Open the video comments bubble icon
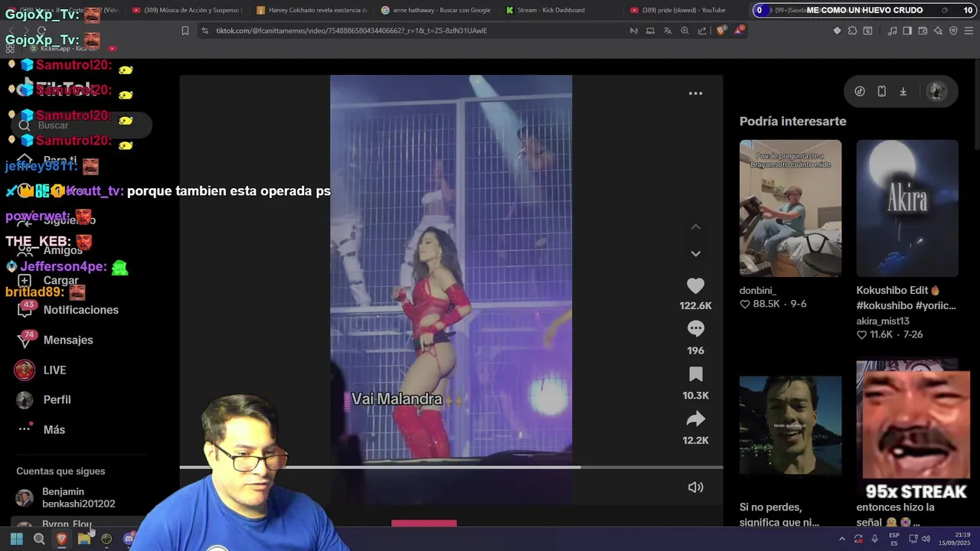Image resolution: width=980 pixels, height=551 pixels. pyautogui.click(x=695, y=328)
